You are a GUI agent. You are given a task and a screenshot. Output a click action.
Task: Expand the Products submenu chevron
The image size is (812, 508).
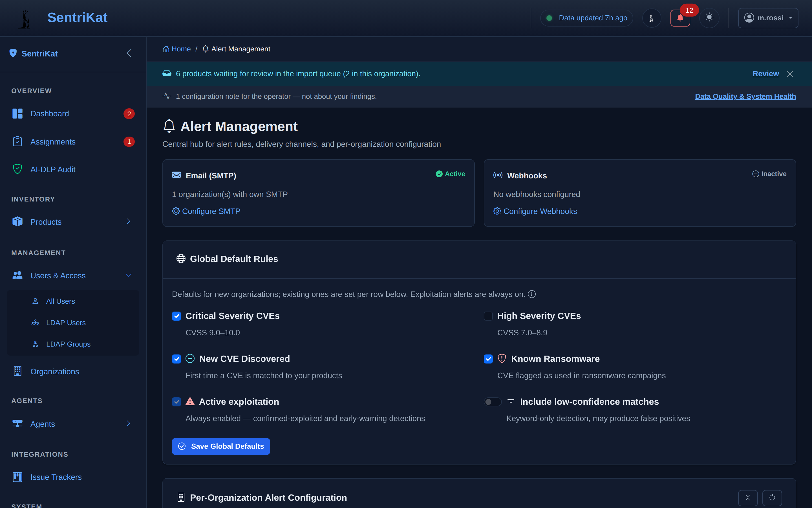tap(129, 222)
